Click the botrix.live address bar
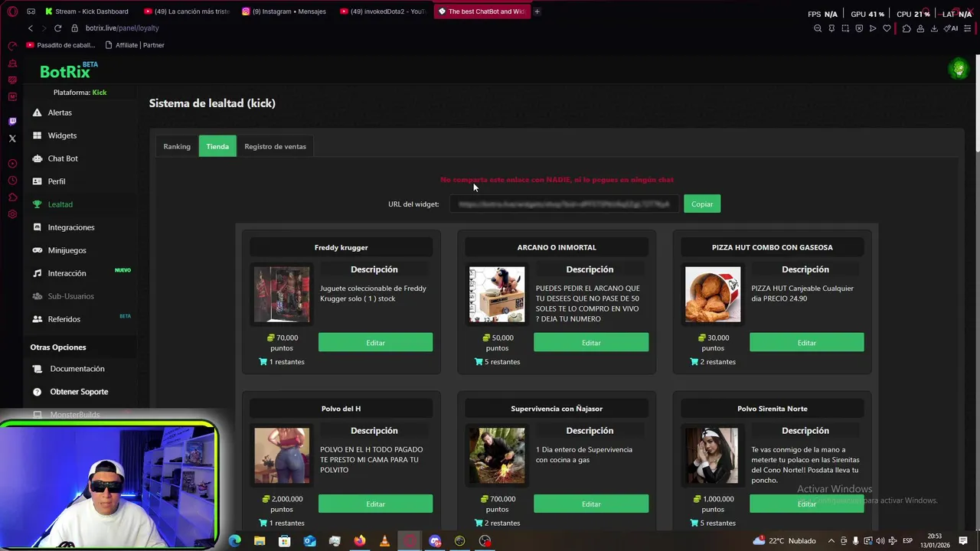 click(122, 28)
